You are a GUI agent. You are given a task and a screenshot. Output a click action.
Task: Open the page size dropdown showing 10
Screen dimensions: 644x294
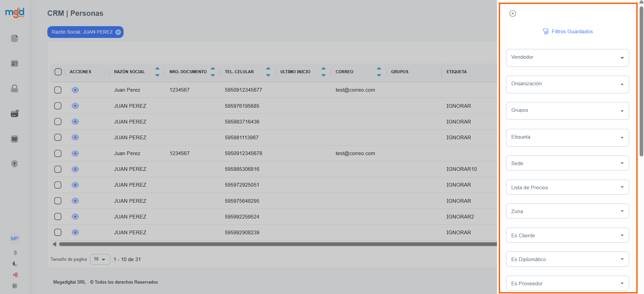(100, 259)
